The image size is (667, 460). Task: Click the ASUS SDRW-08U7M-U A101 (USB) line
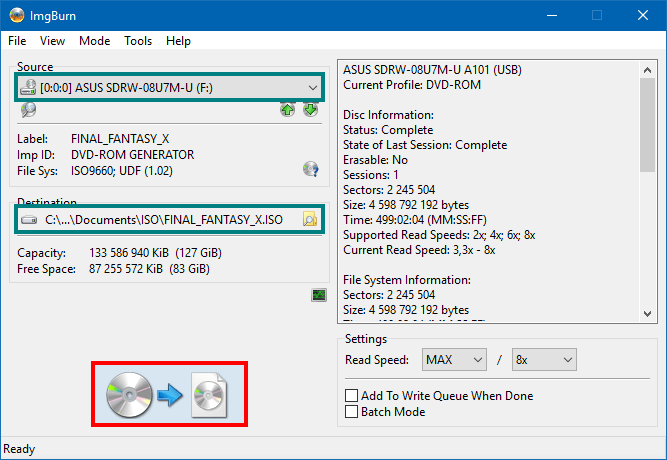pyautogui.click(x=432, y=69)
